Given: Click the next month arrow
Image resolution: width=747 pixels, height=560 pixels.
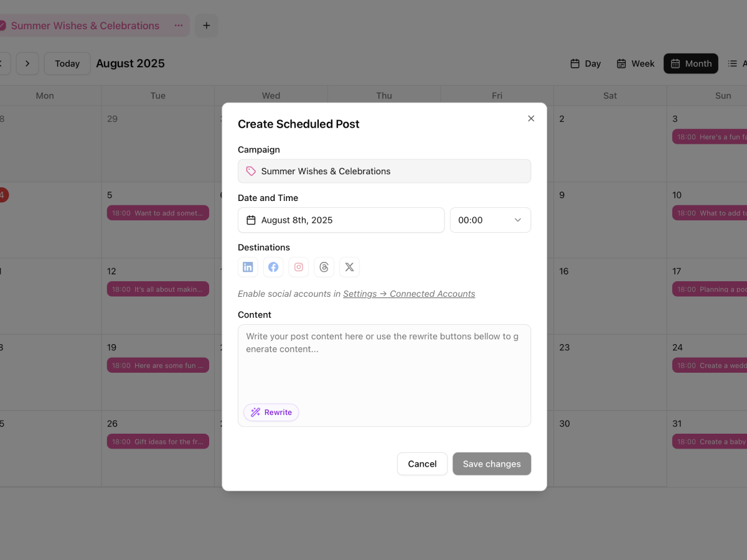Looking at the screenshot, I should click(27, 63).
